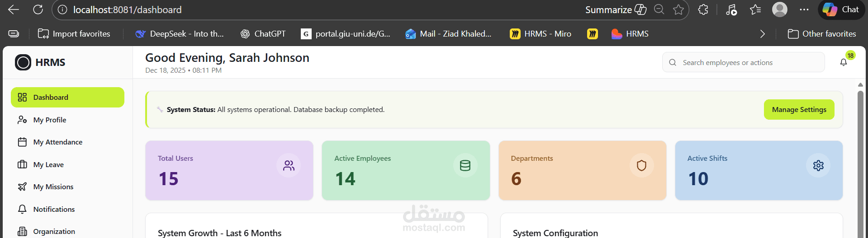Add page to favorites with star icon

coord(678,9)
